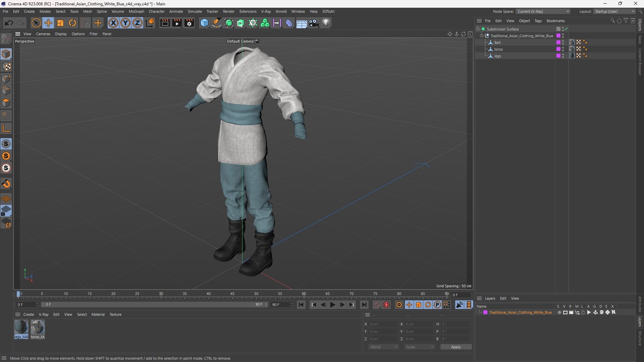Viewport: 644px width, 362px height.
Task: Select the Move tool in the top toolbar
Action: [x=48, y=23]
